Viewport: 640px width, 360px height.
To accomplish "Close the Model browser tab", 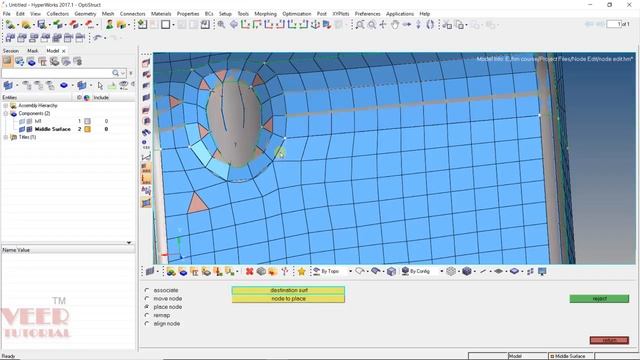I will pos(64,51).
